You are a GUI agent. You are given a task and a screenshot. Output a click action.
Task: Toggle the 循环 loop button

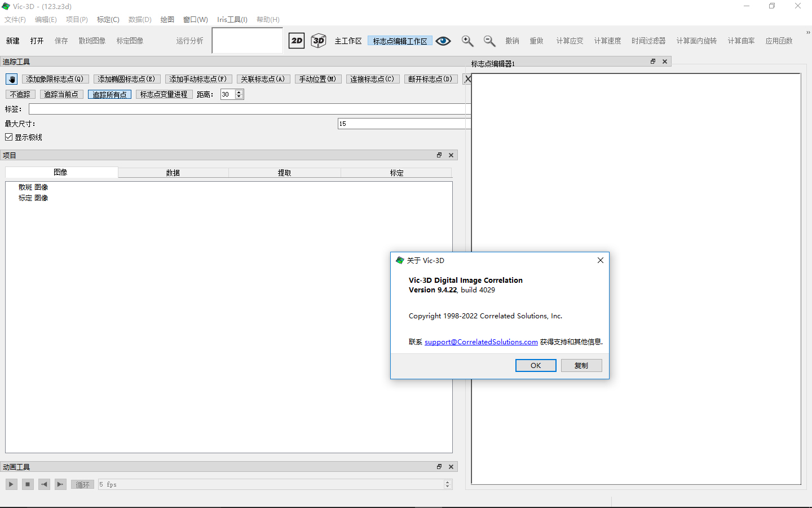coord(82,484)
